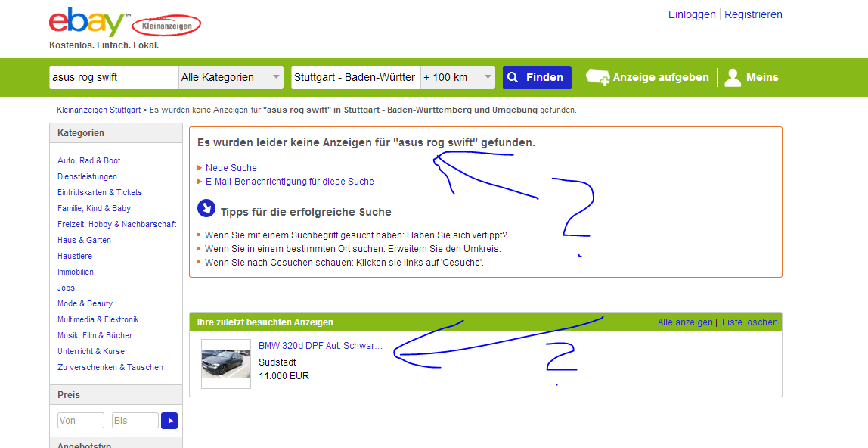Screen dimensions: 868x448
Task: Expand the + 100 km radius dropdown
Action: (457, 77)
